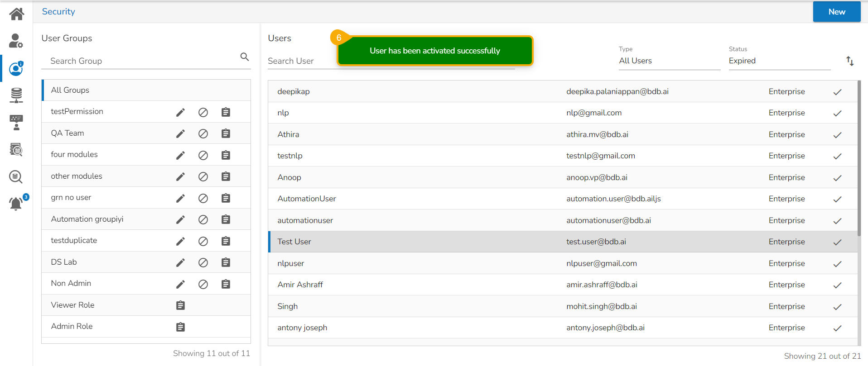Toggle checkmark for deepikap user

(x=837, y=92)
